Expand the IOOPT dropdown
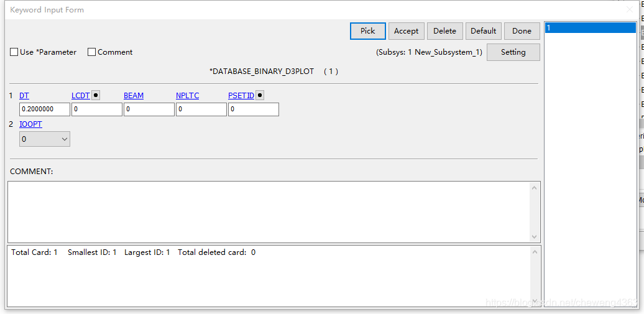 tap(45, 139)
